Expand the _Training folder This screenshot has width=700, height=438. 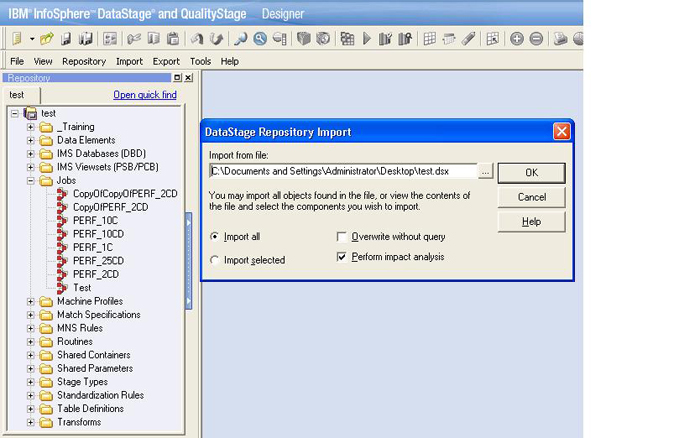[x=30, y=127]
